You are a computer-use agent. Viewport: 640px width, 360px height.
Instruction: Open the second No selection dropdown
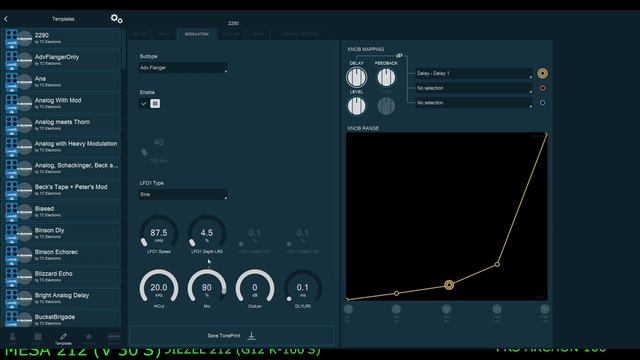(474, 88)
